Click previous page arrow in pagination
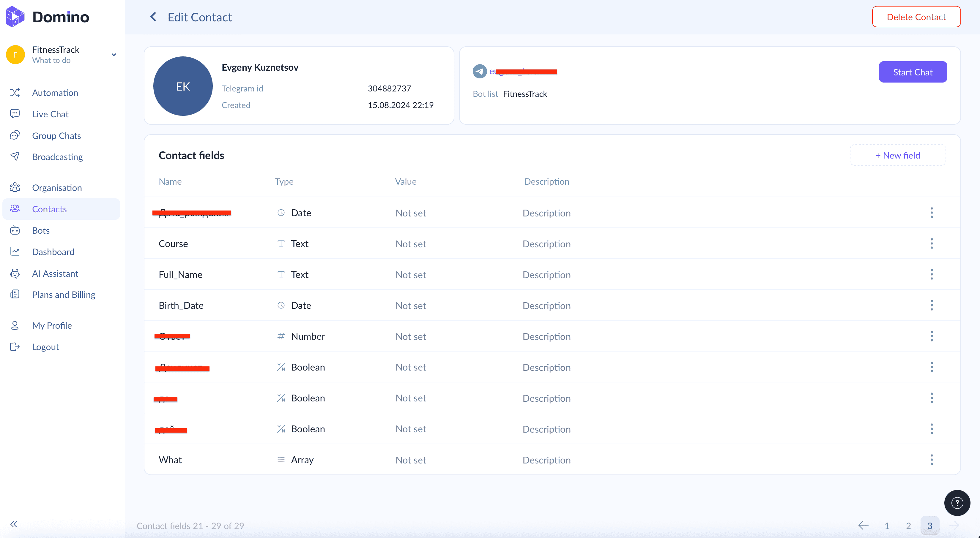Image resolution: width=980 pixels, height=538 pixels. pyautogui.click(x=863, y=526)
